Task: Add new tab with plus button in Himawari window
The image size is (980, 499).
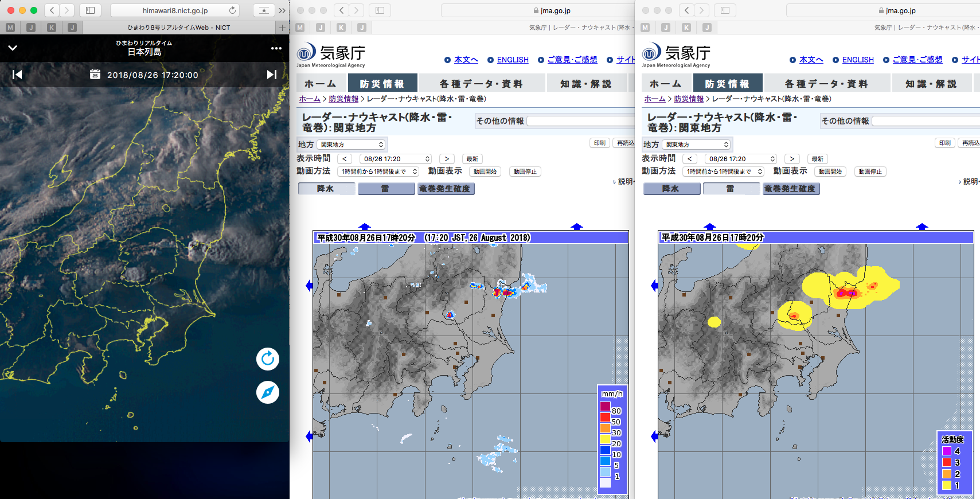Action: pyautogui.click(x=282, y=28)
